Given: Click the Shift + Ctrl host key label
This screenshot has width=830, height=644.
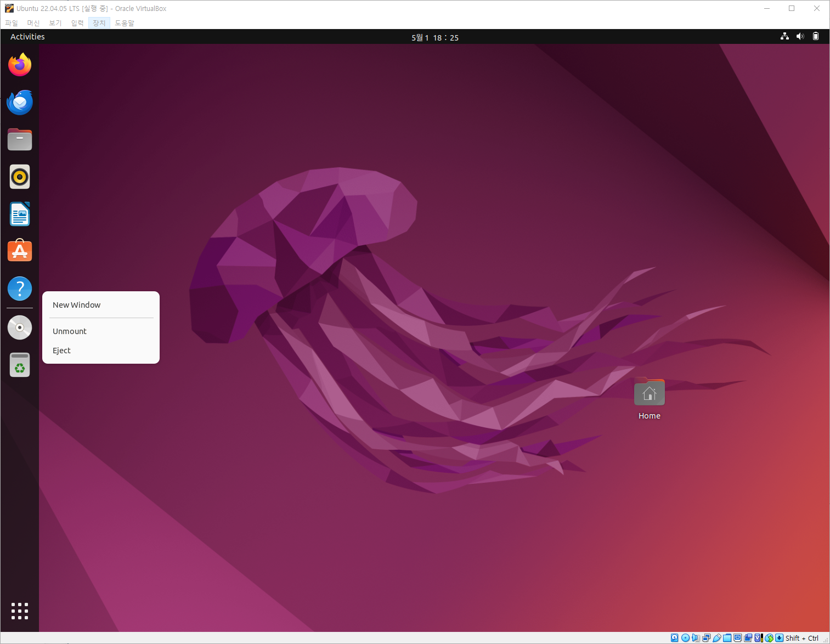Looking at the screenshot, I should [x=802, y=638].
